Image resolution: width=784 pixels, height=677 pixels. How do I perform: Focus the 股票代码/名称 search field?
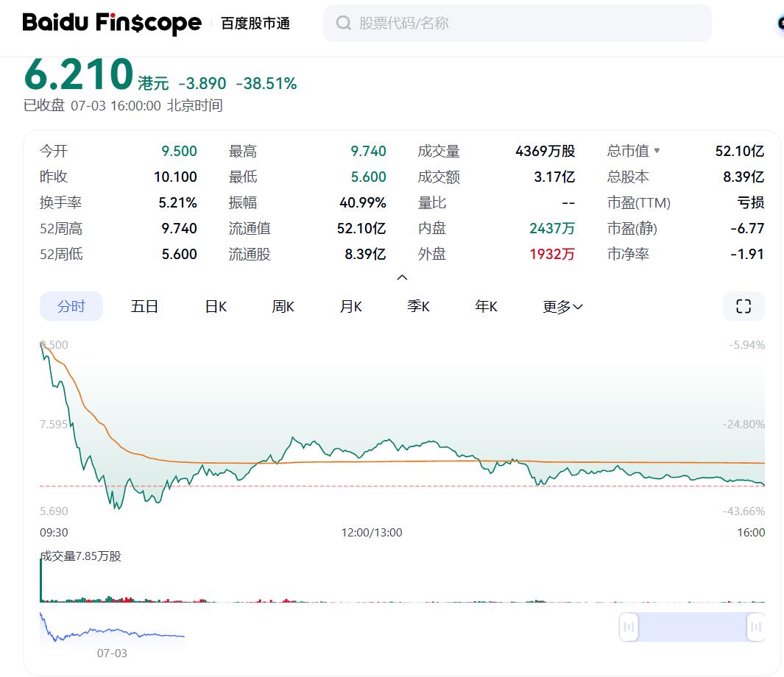(x=518, y=23)
